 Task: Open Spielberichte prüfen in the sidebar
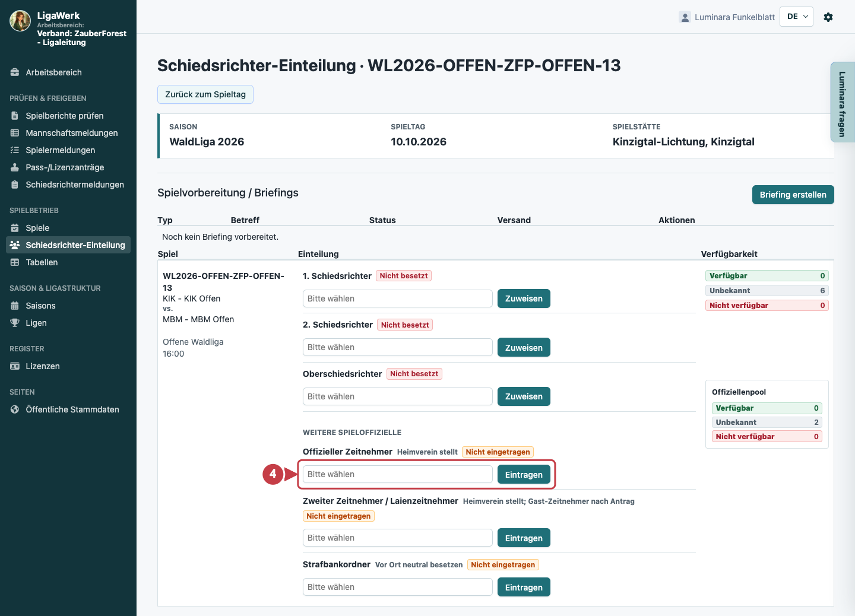click(x=68, y=116)
